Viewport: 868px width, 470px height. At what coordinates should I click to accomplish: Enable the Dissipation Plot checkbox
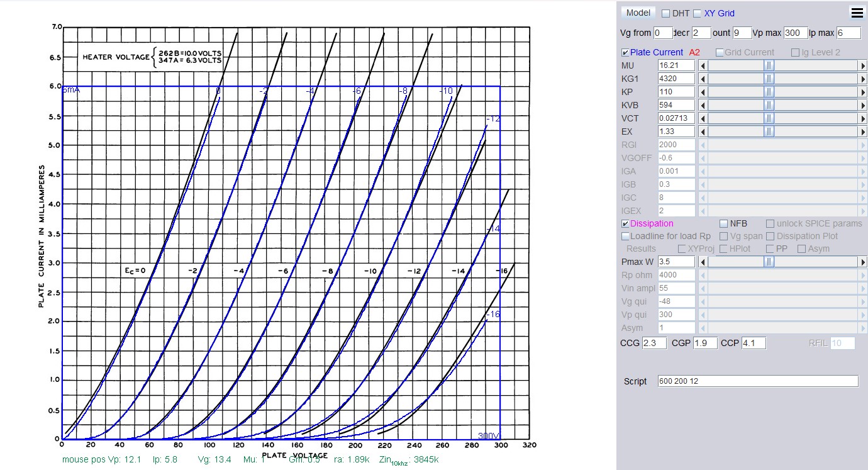pyautogui.click(x=770, y=236)
